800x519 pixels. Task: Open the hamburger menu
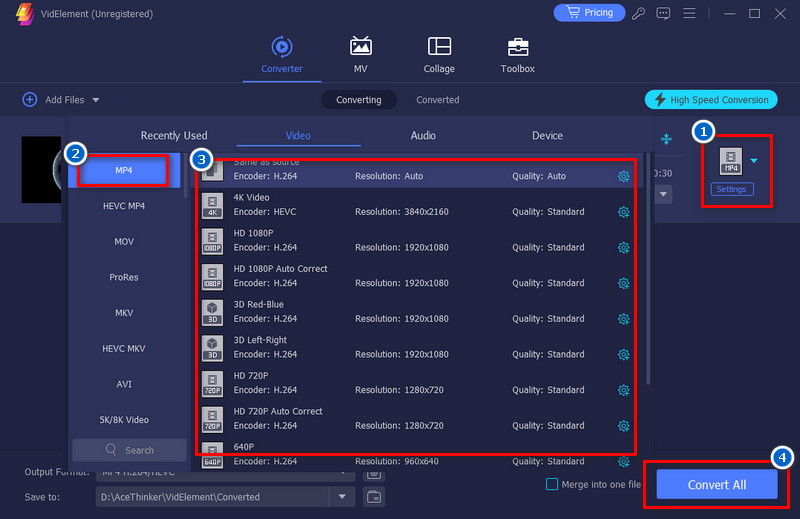pyautogui.click(x=689, y=13)
